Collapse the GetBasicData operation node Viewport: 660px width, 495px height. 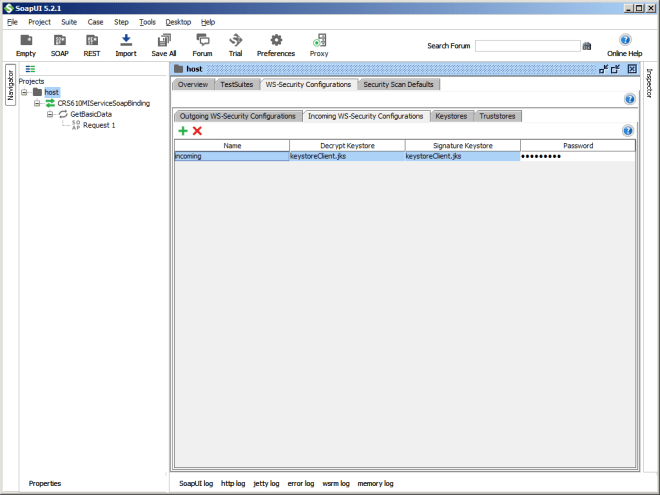click(x=50, y=114)
